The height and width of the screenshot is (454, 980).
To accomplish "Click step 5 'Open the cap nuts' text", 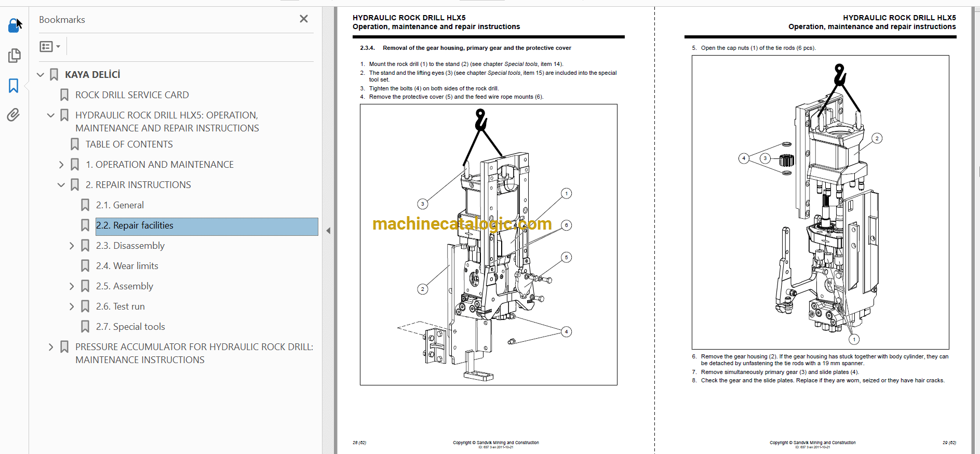I will (x=758, y=48).
